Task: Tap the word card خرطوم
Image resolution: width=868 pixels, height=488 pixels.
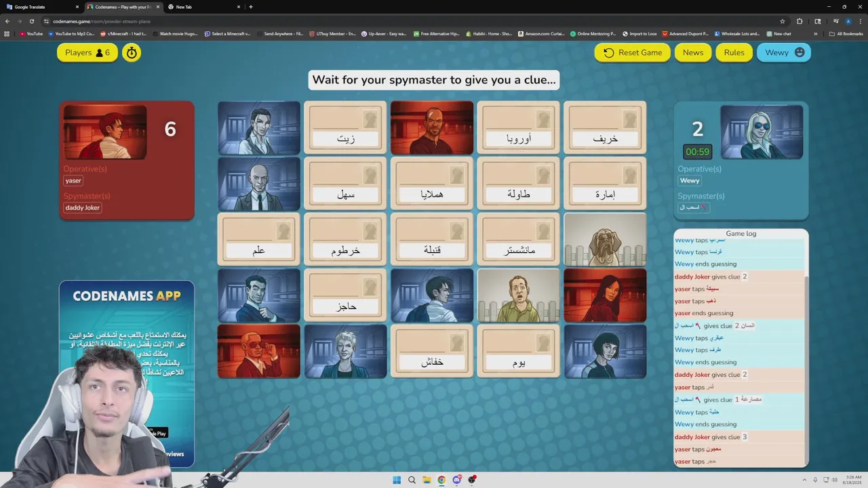Action: tap(346, 239)
